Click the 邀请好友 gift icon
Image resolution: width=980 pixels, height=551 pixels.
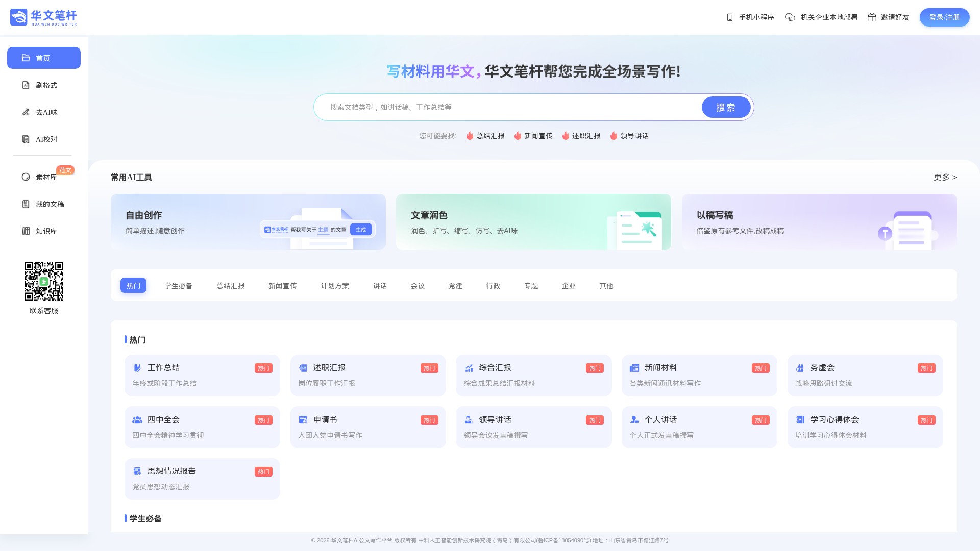pyautogui.click(x=872, y=17)
